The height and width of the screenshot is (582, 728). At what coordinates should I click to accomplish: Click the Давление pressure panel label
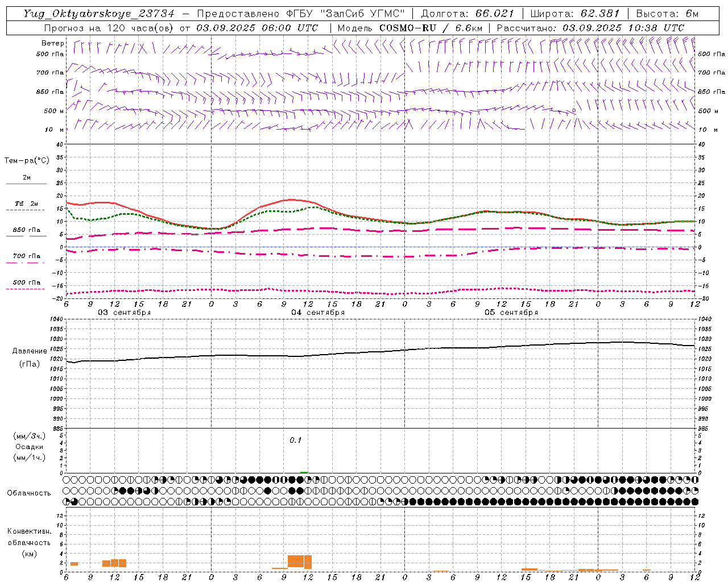coord(28,351)
